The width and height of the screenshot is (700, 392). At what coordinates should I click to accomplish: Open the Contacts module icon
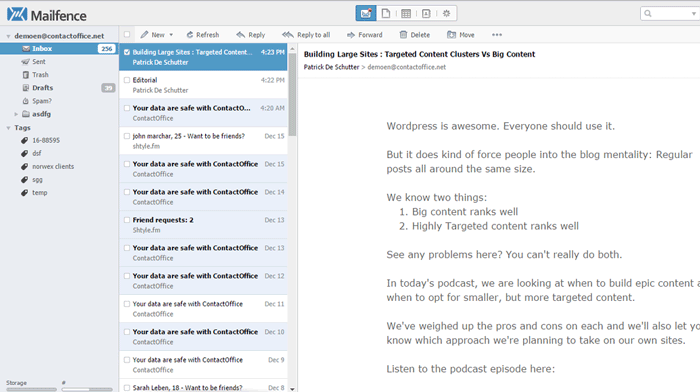[426, 13]
